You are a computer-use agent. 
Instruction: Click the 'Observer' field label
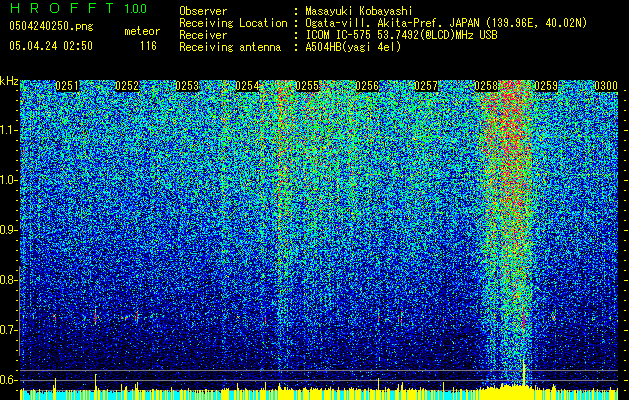tap(203, 11)
